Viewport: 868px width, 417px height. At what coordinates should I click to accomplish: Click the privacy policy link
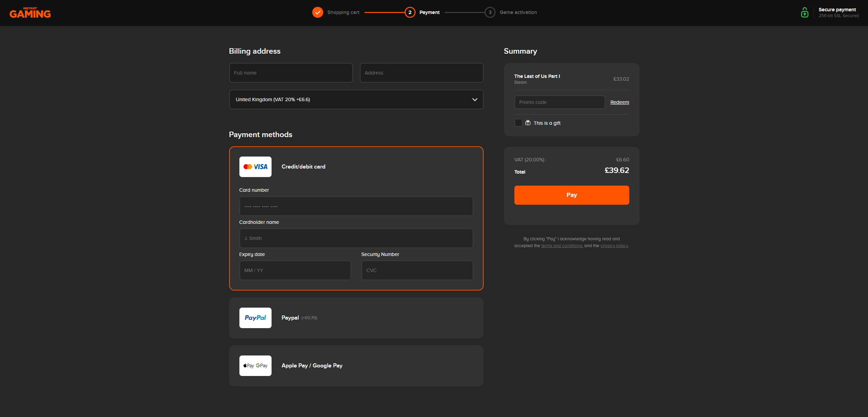613,245
